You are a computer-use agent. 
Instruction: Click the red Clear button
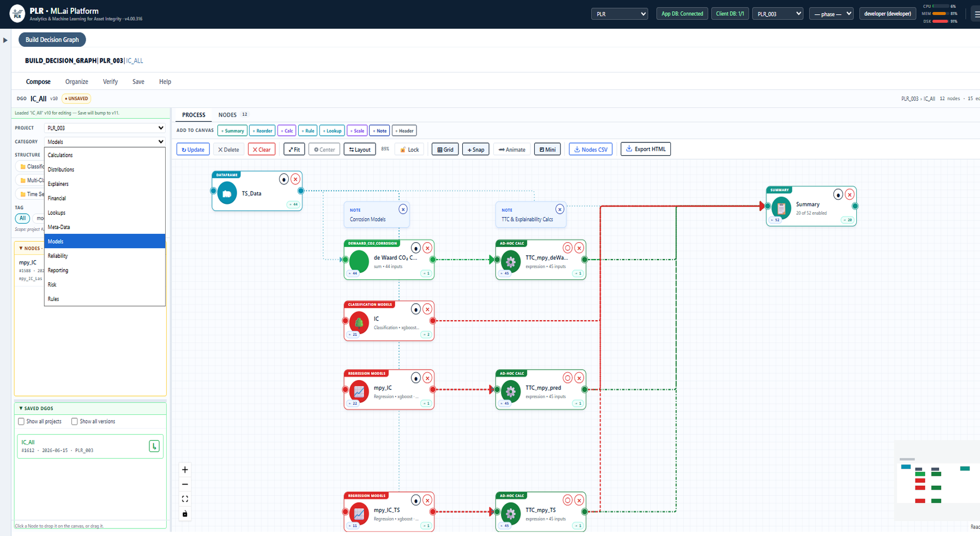(x=262, y=149)
